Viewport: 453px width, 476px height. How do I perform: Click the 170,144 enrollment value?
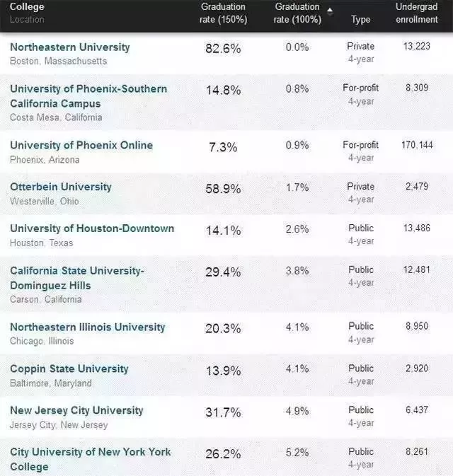pos(417,145)
